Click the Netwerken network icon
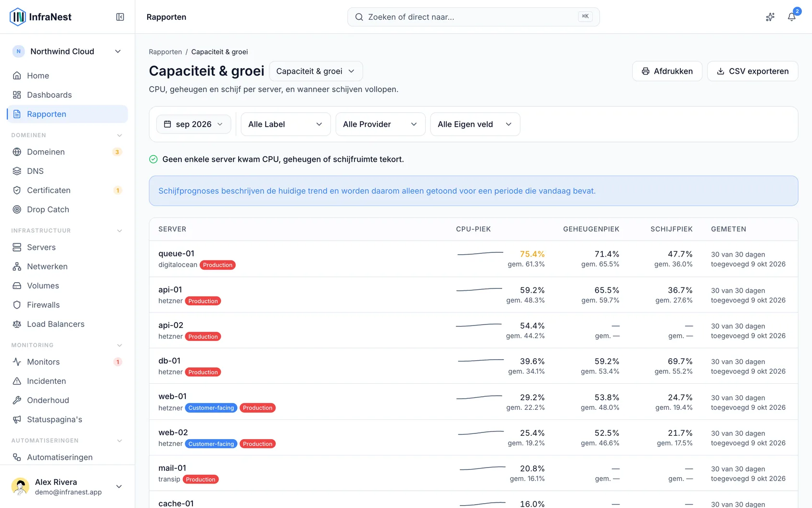Image resolution: width=812 pixels, height=508 pixels. point(17,266)
